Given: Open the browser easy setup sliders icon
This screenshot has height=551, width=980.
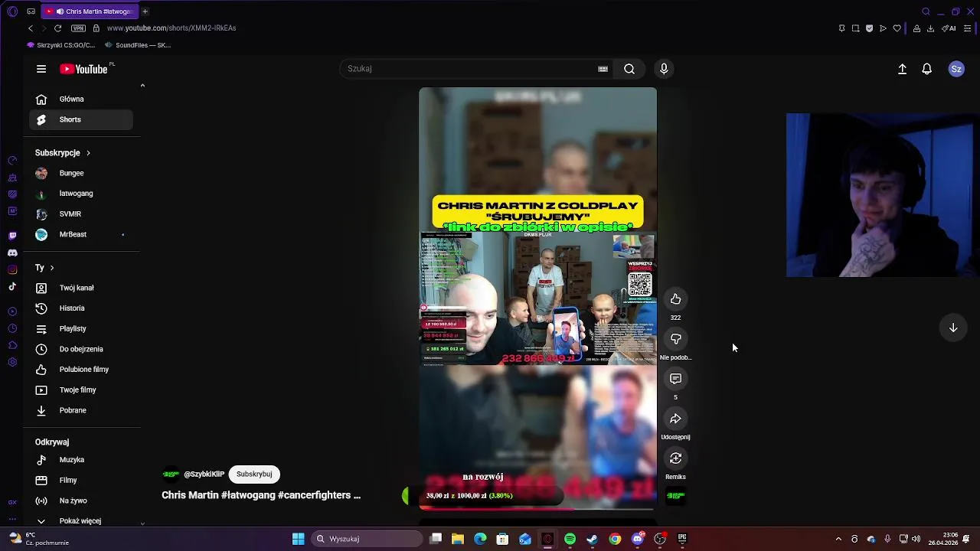Looking at the screenshot, I should coord(967,28).
